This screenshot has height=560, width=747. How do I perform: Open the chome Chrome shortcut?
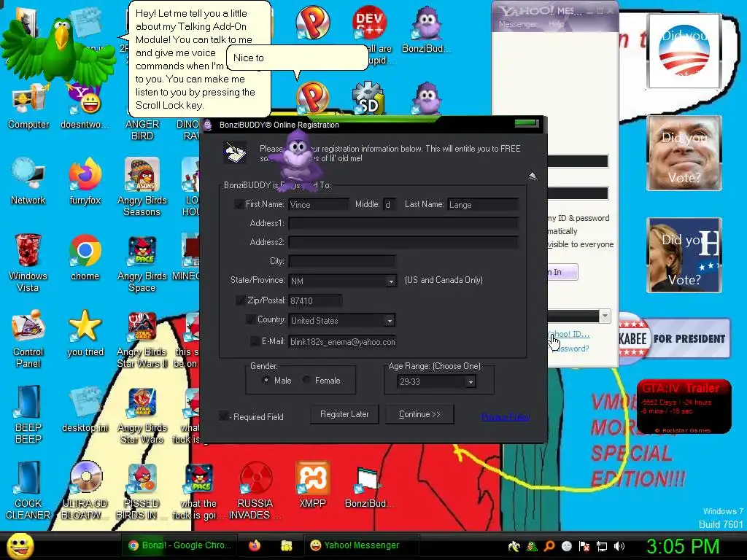[85, 256]
